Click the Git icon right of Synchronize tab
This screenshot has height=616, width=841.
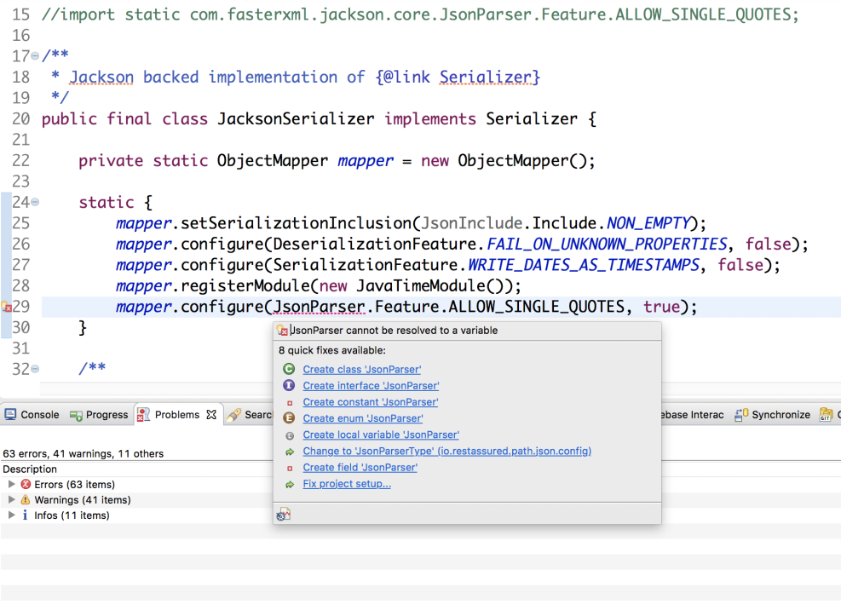point(825,415)
